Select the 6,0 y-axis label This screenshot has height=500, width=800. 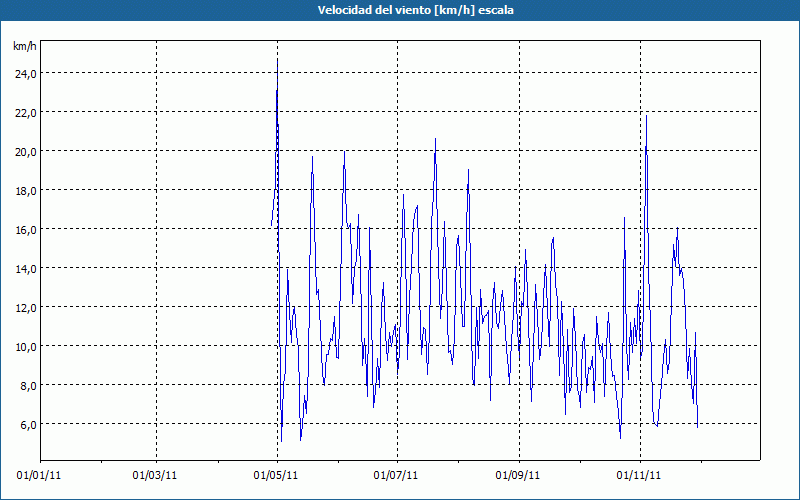28,424
